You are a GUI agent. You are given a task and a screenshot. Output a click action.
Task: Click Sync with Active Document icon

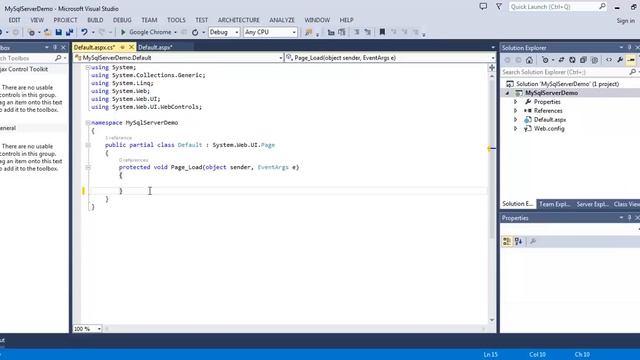(x=561, y=60)
